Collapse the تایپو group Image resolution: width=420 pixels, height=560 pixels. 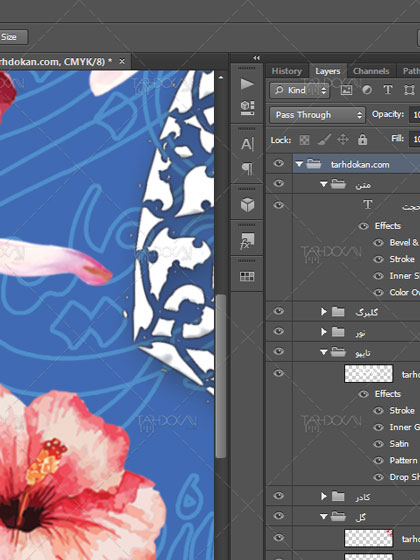(324, 352)
